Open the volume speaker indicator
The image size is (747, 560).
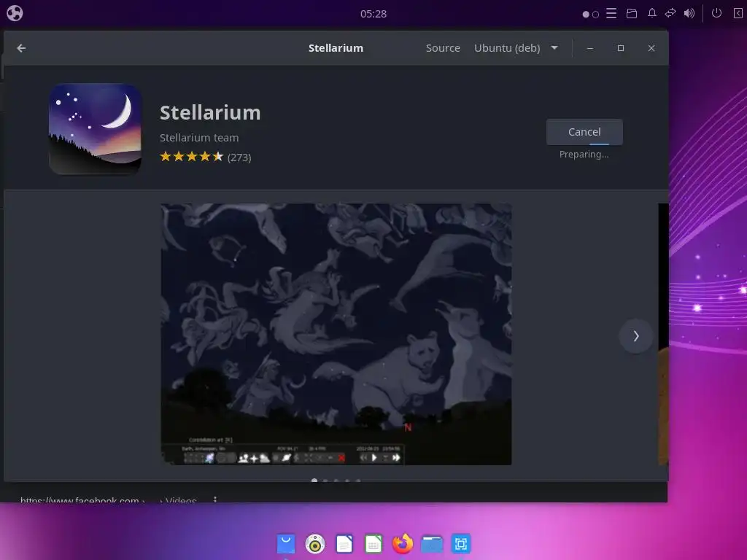click(689, 13)
